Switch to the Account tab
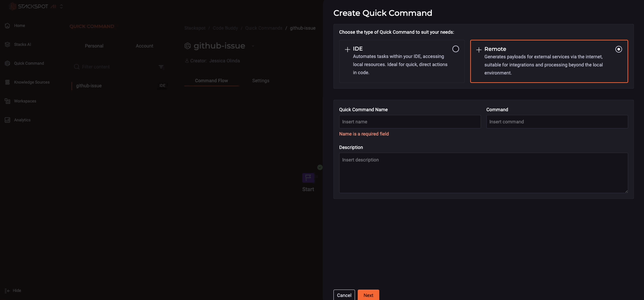The width and height of the screenshot is (644, 300). click(144, 46)
